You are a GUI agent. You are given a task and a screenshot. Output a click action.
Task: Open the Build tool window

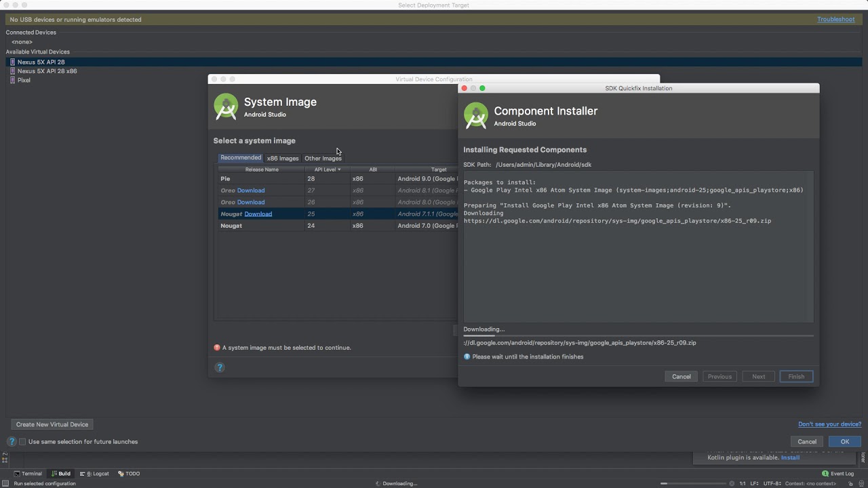pos(61,474)
